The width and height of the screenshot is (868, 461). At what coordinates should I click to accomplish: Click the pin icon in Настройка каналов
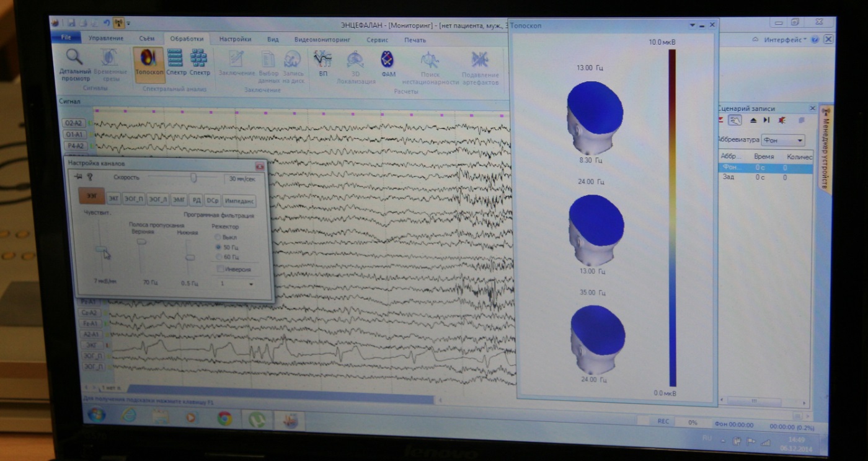coord(78,177)
